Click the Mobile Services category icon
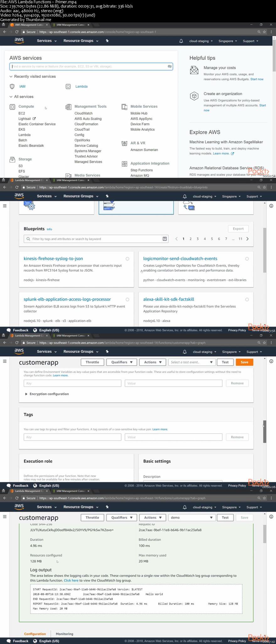Image resolution: width=276 pixels, height=644 pixels. [x=124, y=107]
